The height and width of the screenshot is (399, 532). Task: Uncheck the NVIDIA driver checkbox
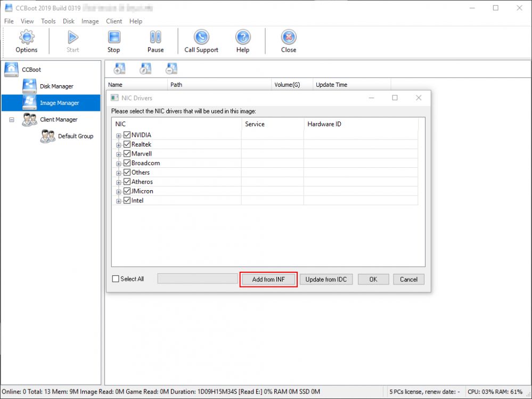coord(127,135)
